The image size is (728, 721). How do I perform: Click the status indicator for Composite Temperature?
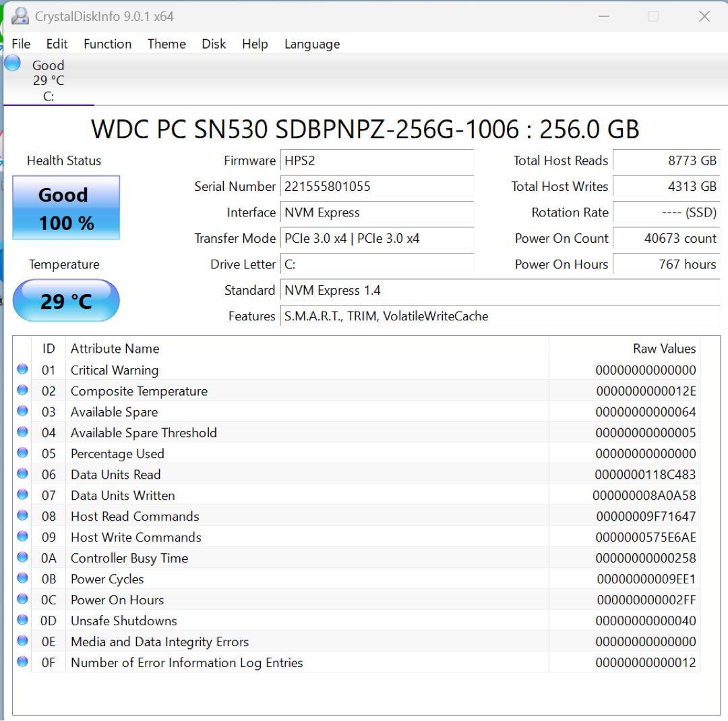[22, 390]
